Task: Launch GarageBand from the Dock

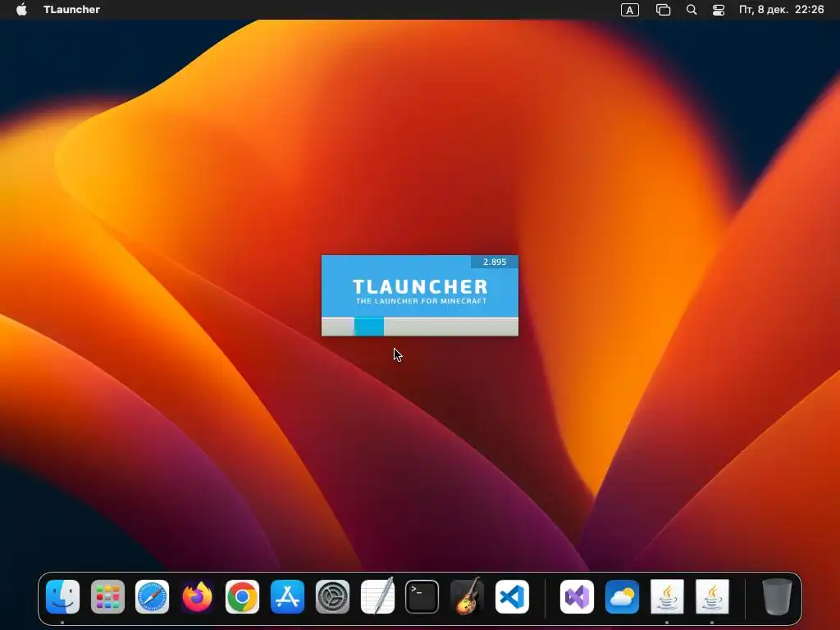Action: (467, 596)
